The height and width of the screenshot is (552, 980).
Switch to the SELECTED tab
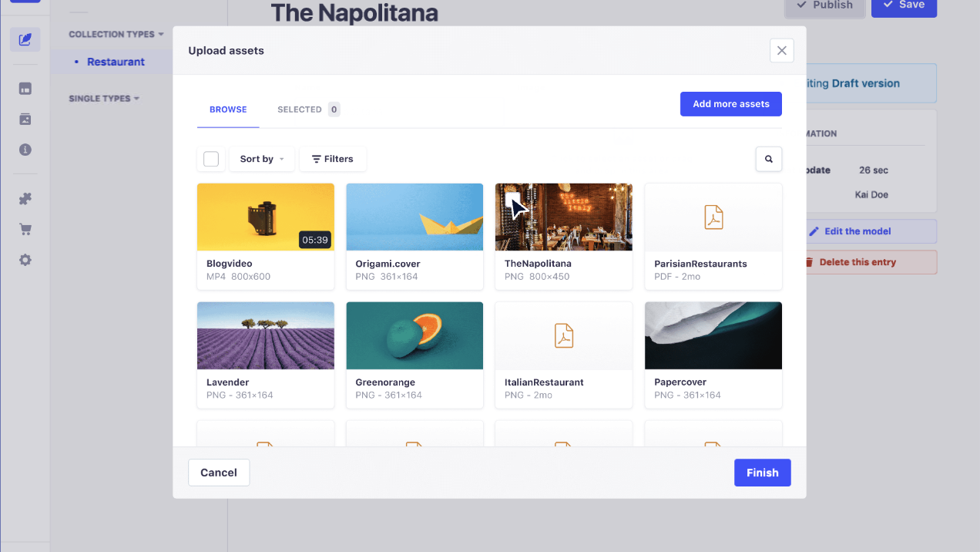tap(301, 109)
